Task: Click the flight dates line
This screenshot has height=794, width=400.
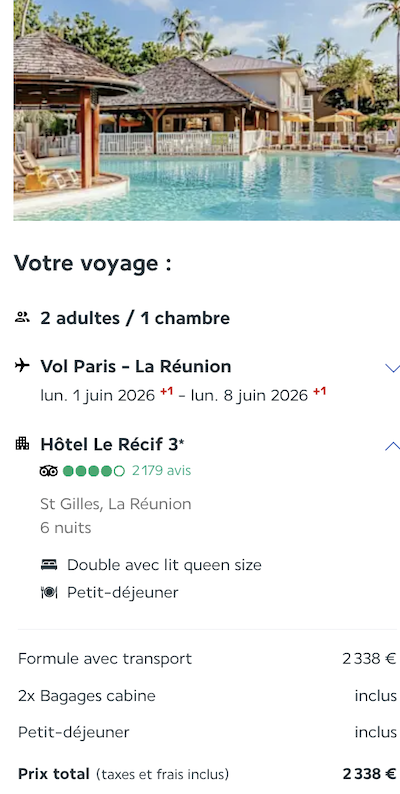Action: 183,394
